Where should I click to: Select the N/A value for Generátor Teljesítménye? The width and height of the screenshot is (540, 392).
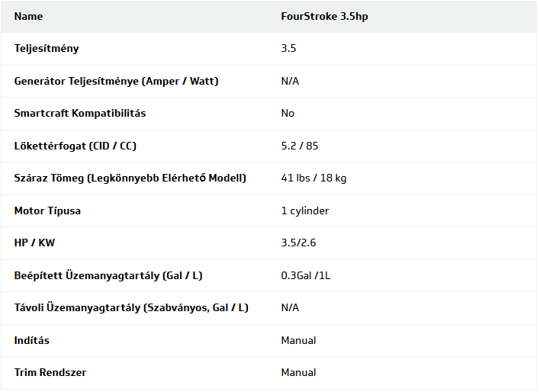(290, 81)
